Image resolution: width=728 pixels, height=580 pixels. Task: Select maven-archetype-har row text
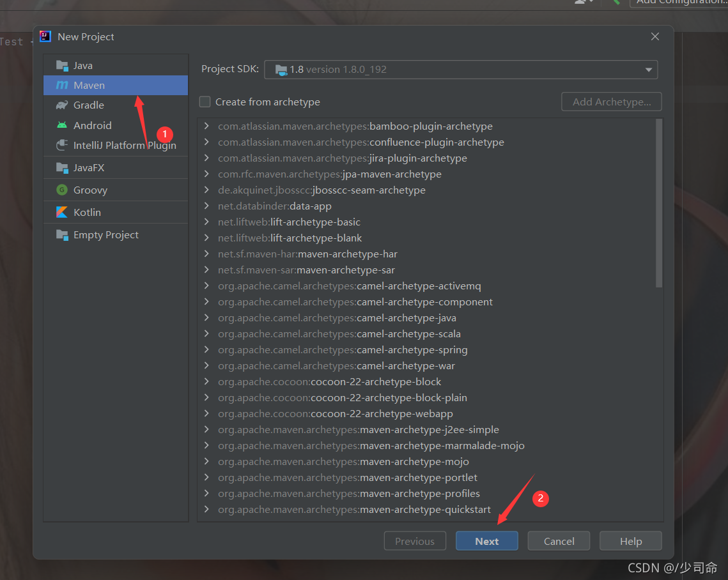307,254
